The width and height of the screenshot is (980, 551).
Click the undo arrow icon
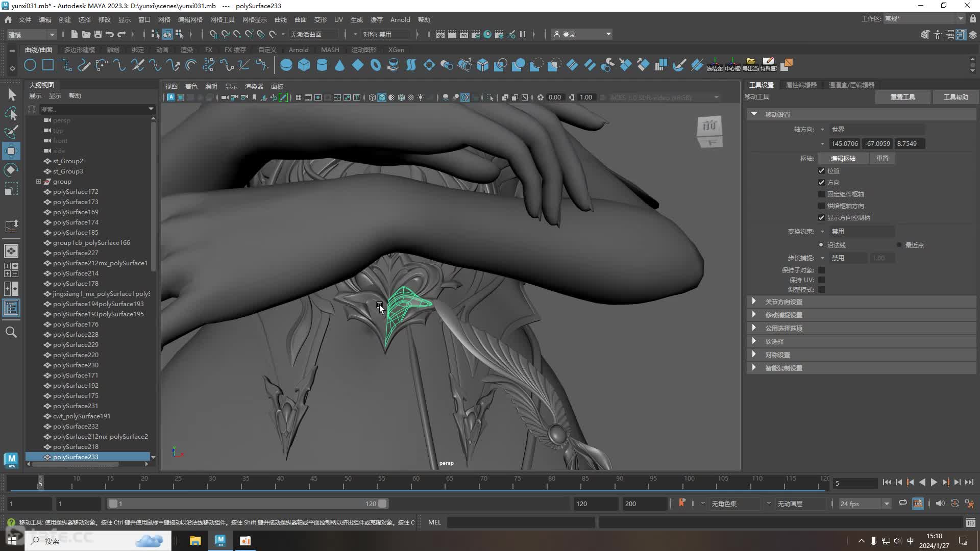tap(110, 34)
